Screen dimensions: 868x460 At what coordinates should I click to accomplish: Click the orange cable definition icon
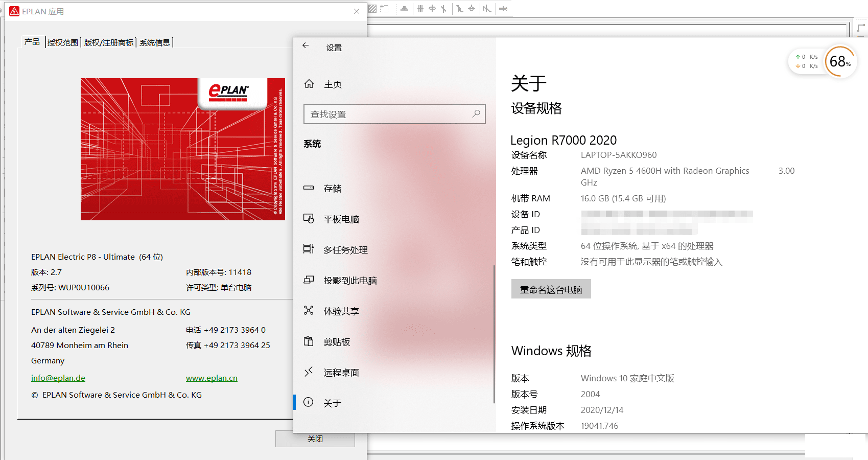point(503,9)
